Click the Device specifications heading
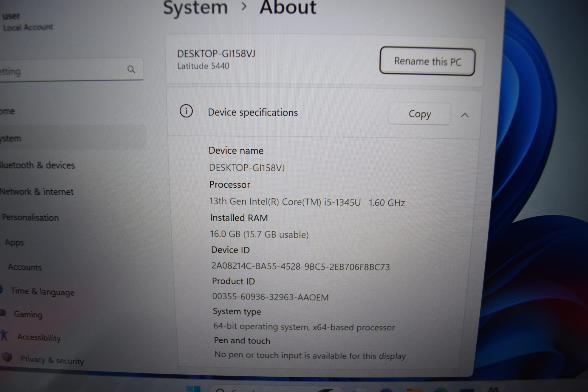The width and height of the screenshot is (588, 392). [x=253, y=113]
